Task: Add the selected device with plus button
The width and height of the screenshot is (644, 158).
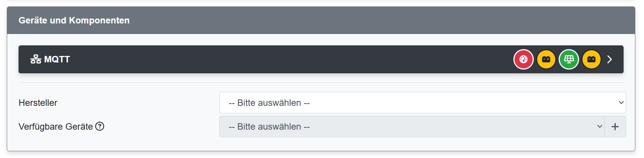Action: (615, 127)
